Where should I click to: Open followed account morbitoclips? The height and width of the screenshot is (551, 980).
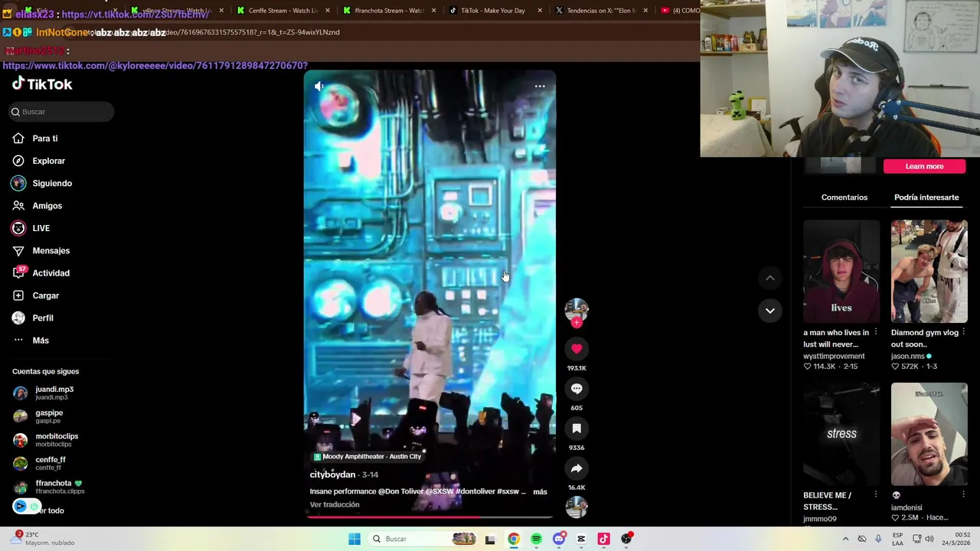click(56, 440)
